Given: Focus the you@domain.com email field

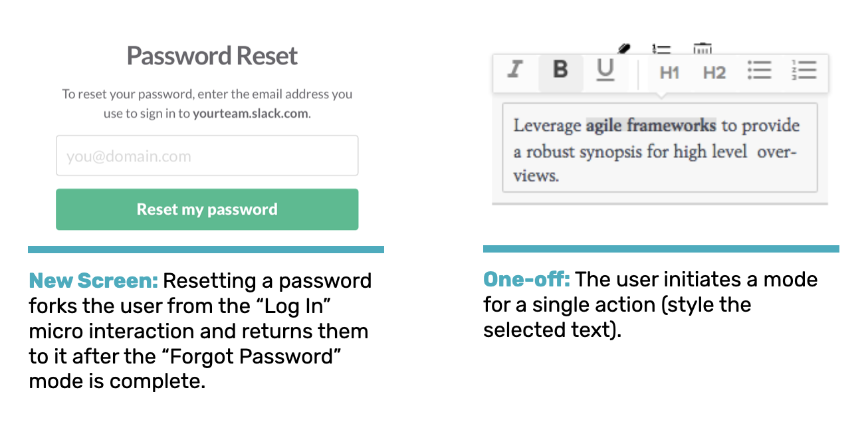Looking at the screenshot, I should (207, 156).
